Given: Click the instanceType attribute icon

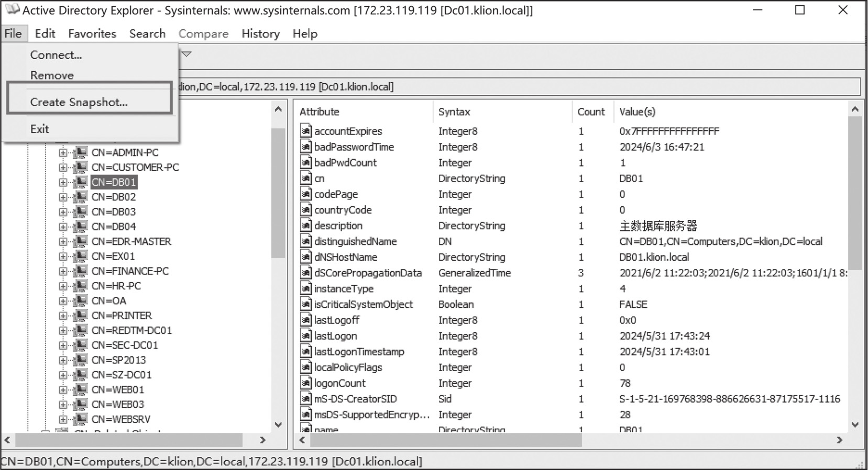Looking at the screenshot, I should click(x=306, y=288).
